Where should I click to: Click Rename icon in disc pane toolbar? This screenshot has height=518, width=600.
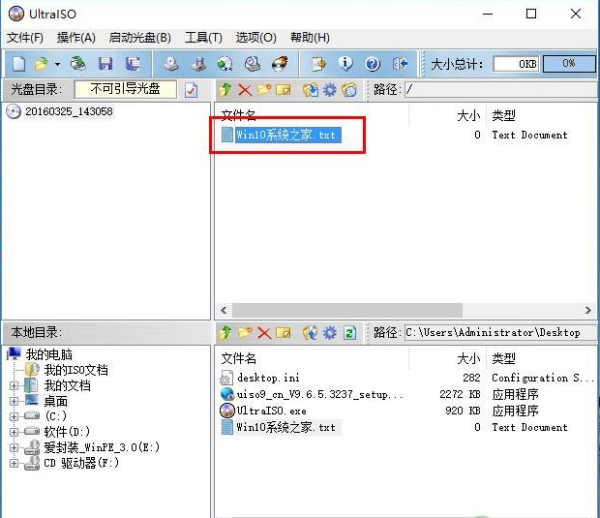283,90
